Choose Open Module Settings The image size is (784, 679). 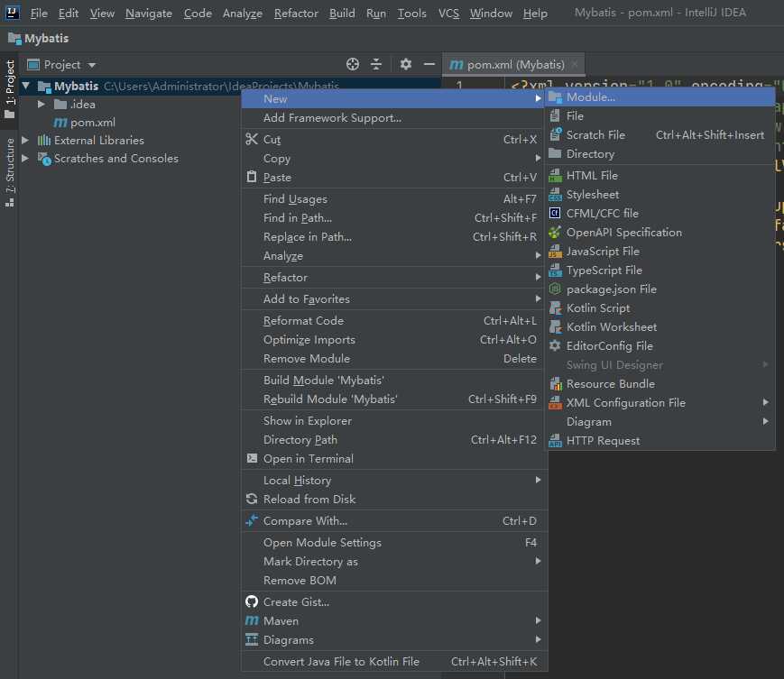394,542
